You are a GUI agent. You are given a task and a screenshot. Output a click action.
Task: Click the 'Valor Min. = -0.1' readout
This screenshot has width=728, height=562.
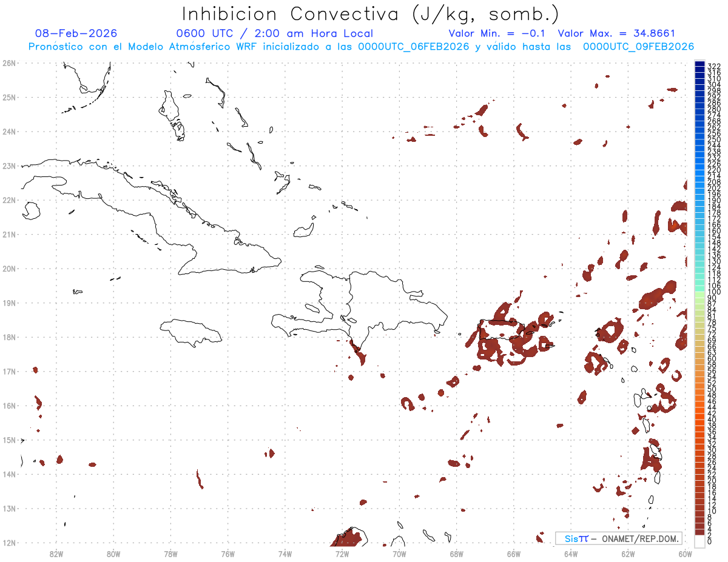pyautogui.click(x=497, y=33)
